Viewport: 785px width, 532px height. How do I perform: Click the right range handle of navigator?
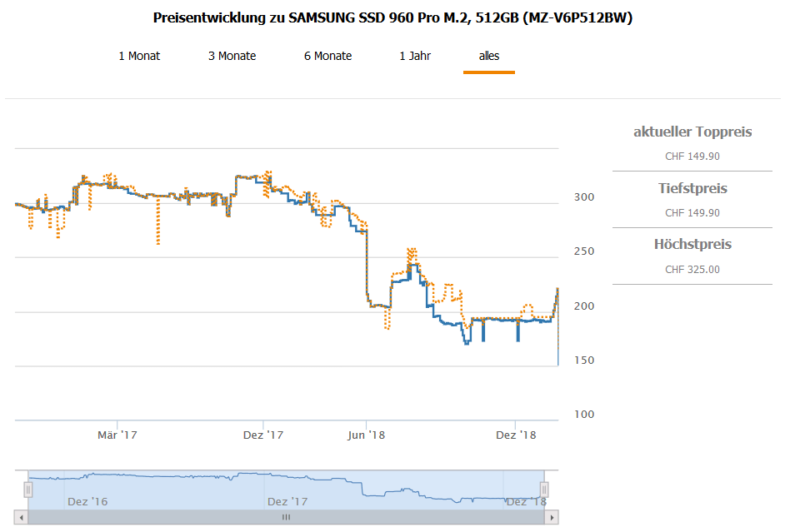(x=544, y=490)
